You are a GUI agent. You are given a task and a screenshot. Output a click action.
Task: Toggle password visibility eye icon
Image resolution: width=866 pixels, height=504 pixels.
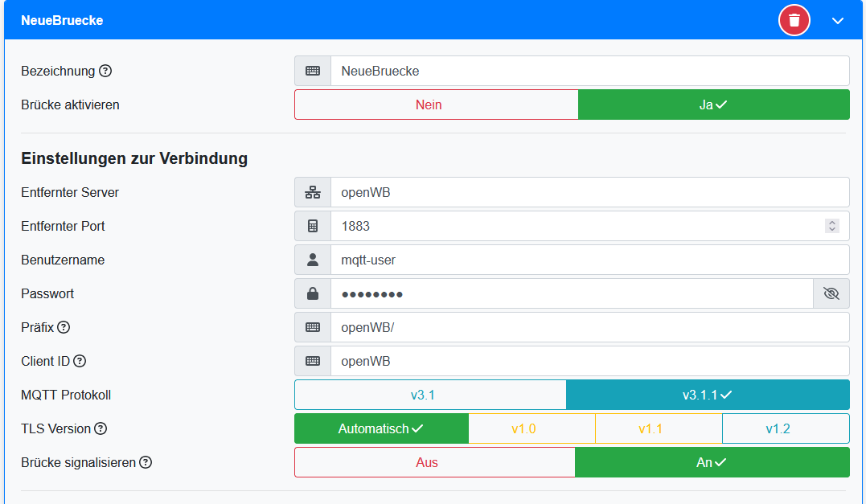tap(831, 293)
